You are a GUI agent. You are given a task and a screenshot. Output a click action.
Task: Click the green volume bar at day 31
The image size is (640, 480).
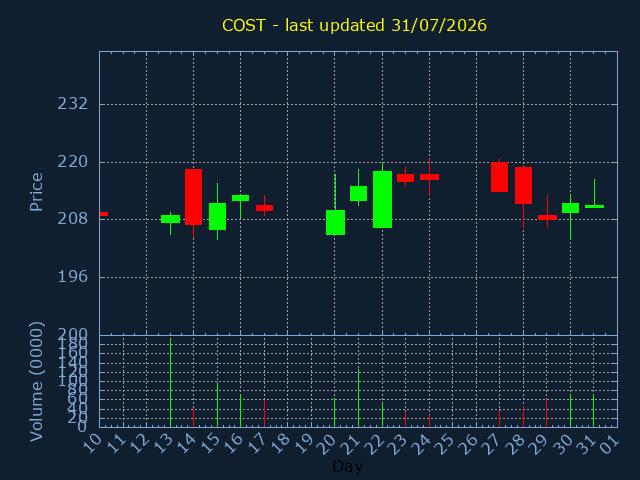[x=593, y=410]
